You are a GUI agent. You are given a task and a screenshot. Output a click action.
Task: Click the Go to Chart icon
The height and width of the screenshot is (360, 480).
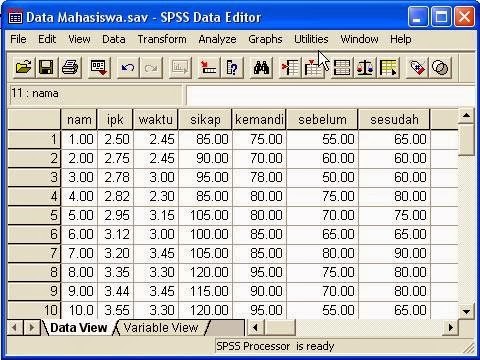180,68
